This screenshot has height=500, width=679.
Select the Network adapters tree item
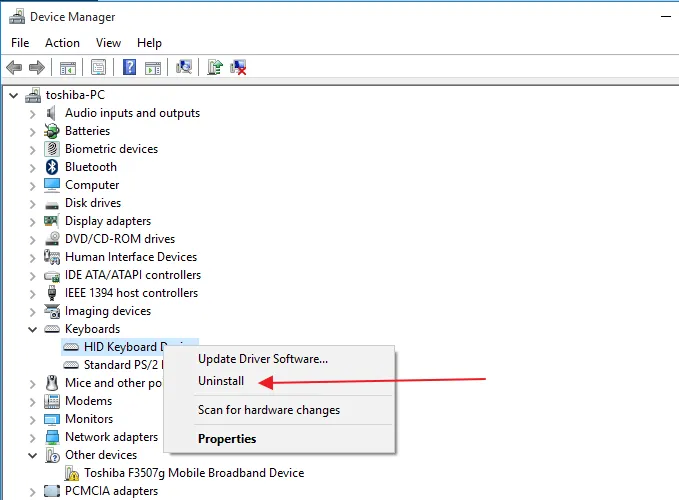click(111, 437)
